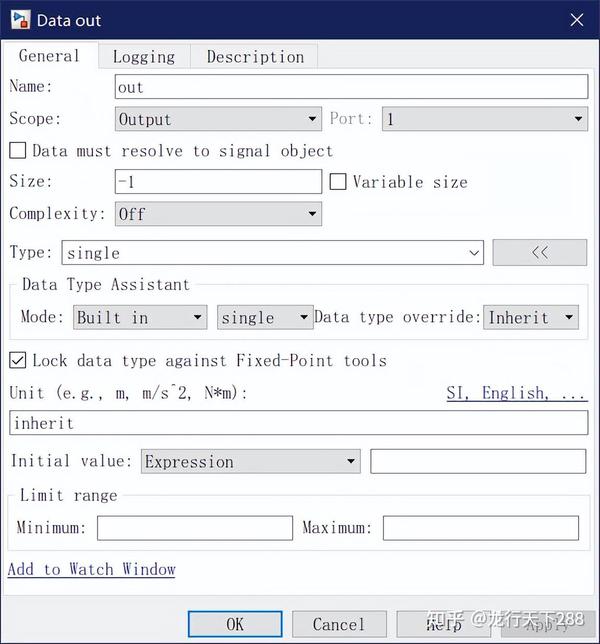Enable Data must resolve to signal object

point(18,151)
